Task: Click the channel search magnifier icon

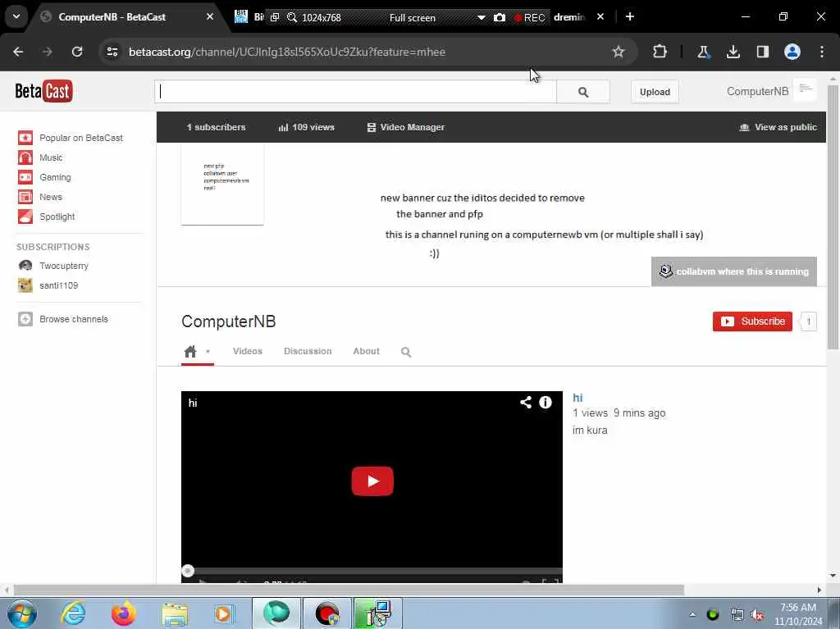Action: click(x=406, y=352)
